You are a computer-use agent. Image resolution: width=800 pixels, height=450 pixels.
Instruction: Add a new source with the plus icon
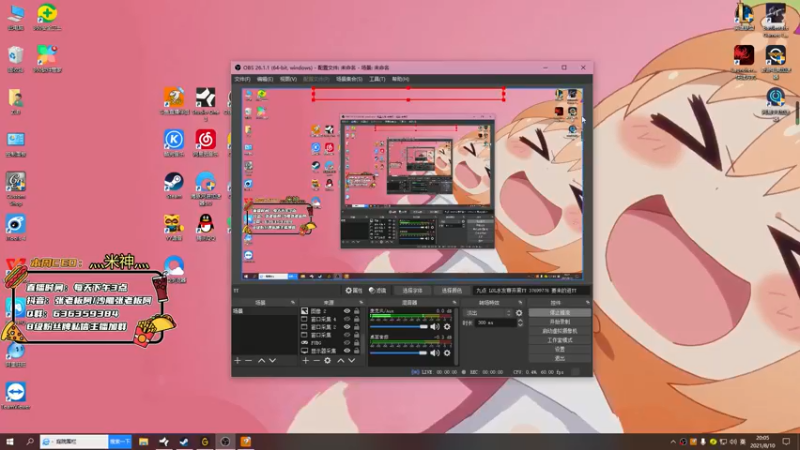tap(305, 361)
